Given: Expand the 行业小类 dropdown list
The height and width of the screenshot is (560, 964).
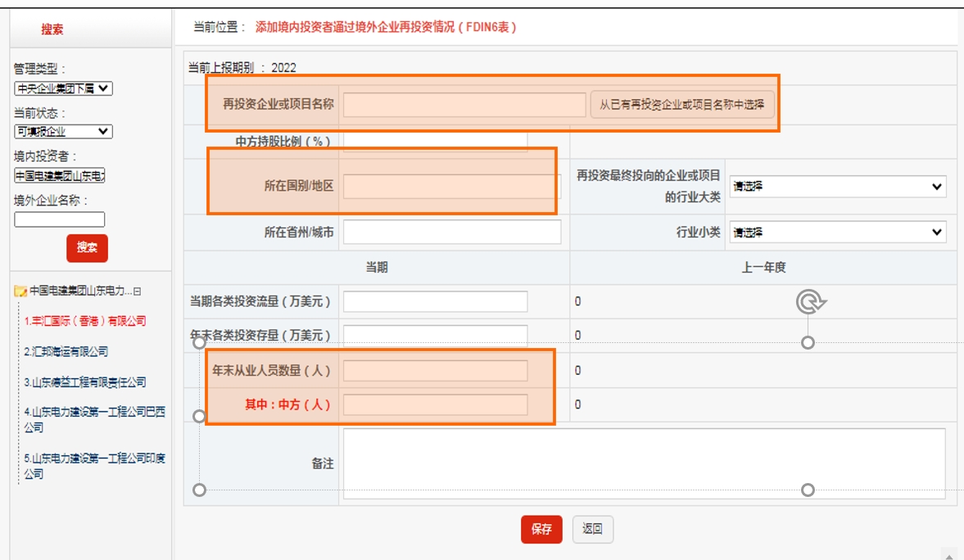Looking at the screenshot, I should pyautogui.click(x=837, y=233).
